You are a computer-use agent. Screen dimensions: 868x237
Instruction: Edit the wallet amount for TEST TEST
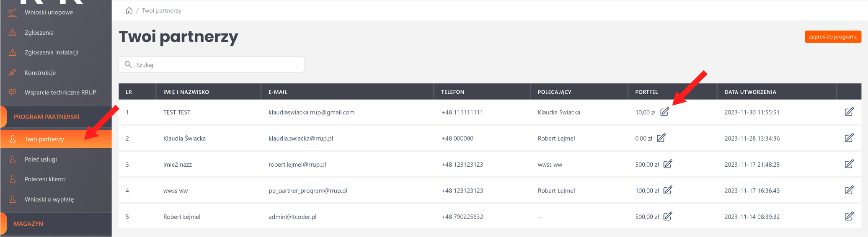pyautogui.click(x=664, y=112)
